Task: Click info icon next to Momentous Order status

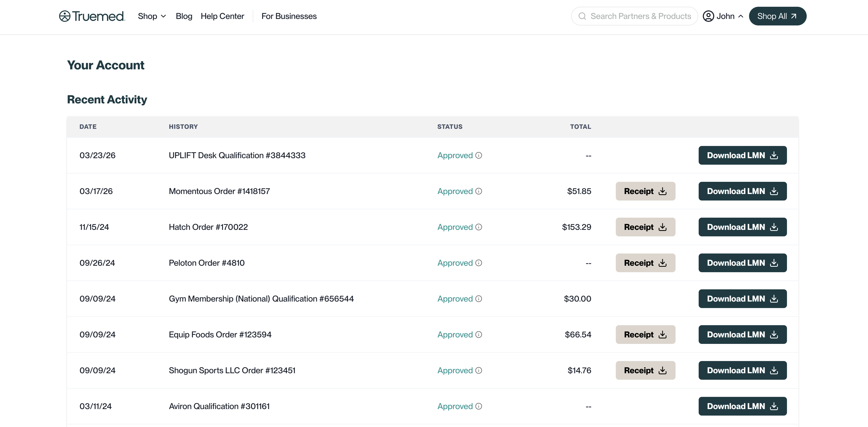Action: tap(478, 191)
